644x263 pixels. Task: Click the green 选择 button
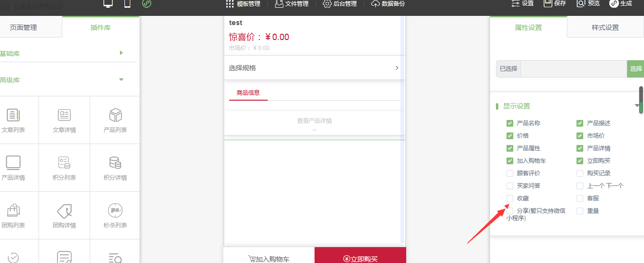(x=636, y=69)
